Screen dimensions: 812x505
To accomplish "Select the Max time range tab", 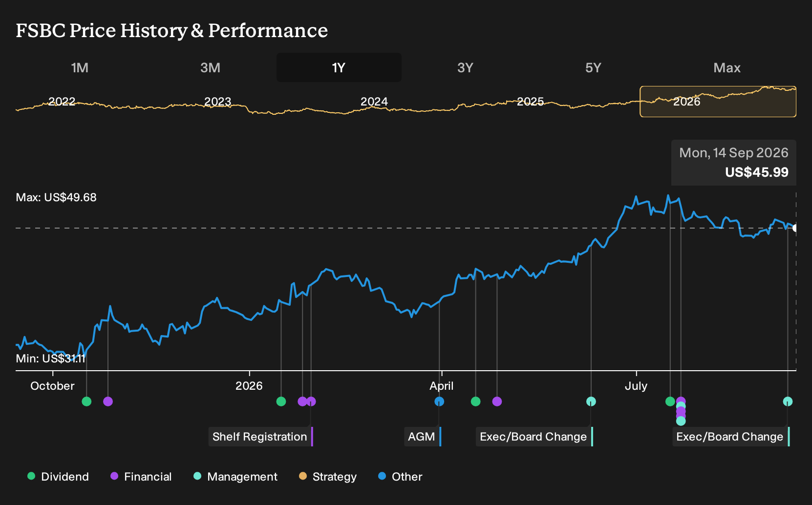I will coord(727,67).
